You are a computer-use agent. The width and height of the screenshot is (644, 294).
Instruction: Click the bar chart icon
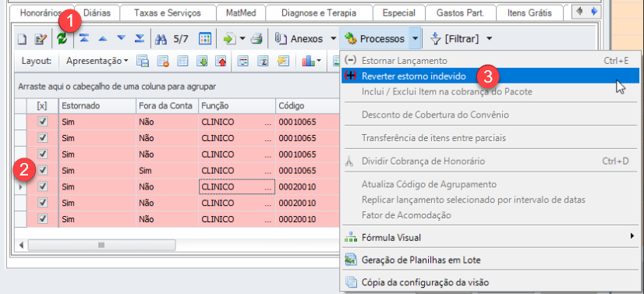point(308,61)
